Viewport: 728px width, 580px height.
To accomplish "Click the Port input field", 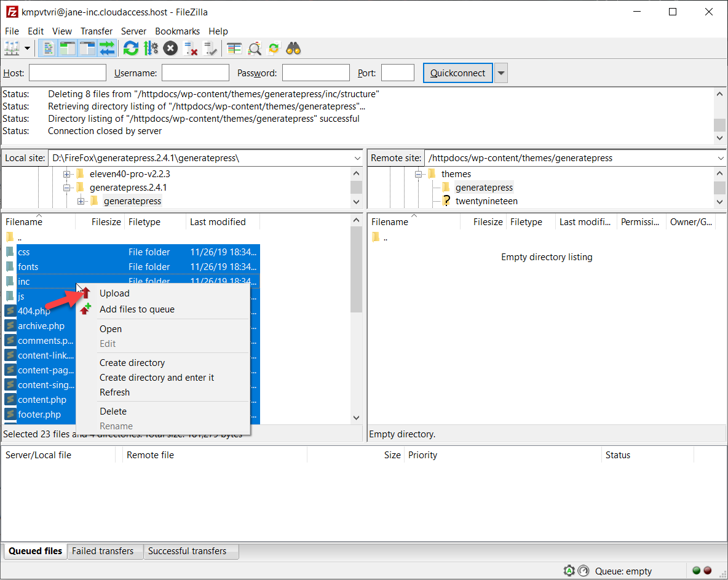I will tap(397, 73).
